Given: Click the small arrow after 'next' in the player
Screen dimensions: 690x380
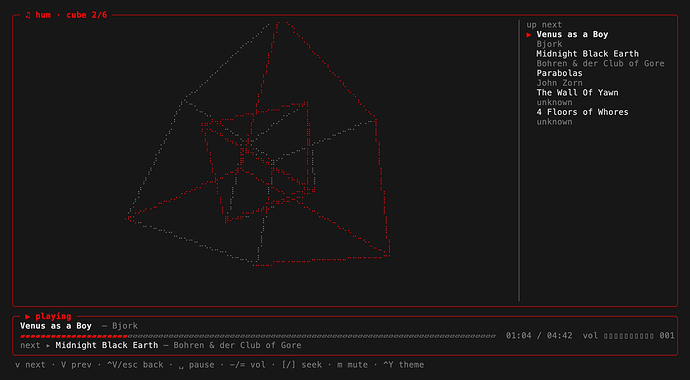Looking at the screenshot, I should click(x=48, y=345).
